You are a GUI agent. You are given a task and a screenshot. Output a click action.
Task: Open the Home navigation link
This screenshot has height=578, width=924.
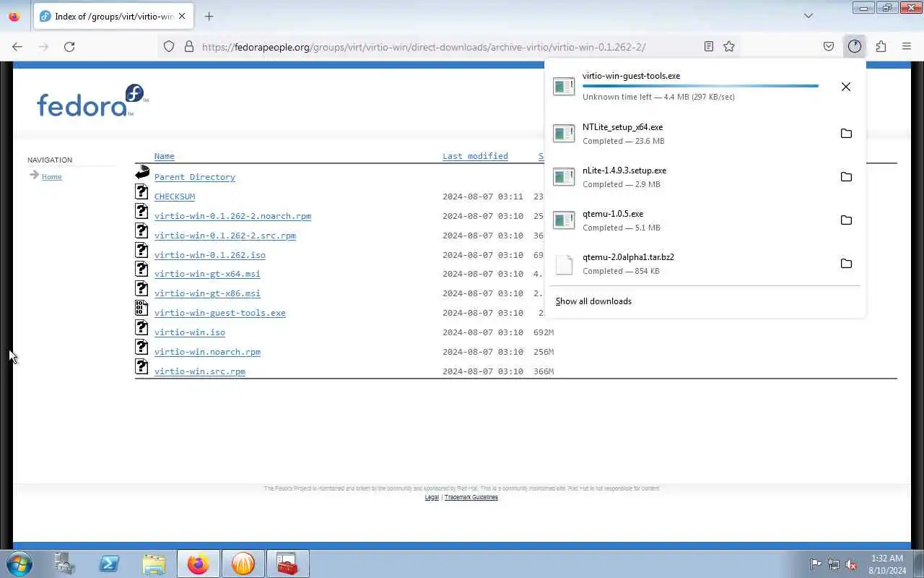[51, 177]
